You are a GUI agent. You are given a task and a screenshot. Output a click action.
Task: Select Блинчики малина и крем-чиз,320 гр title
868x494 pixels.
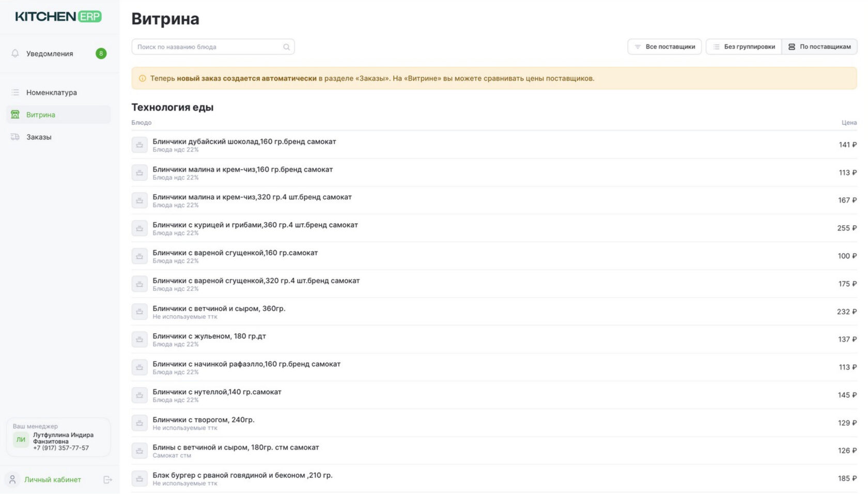(252, 197)
